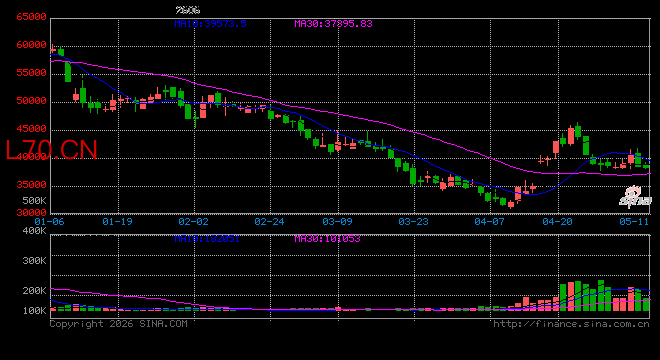Click the Copyright 2026 SINA.COM text
This screenshot has height=360, width=660.
(x=119, y=324)
